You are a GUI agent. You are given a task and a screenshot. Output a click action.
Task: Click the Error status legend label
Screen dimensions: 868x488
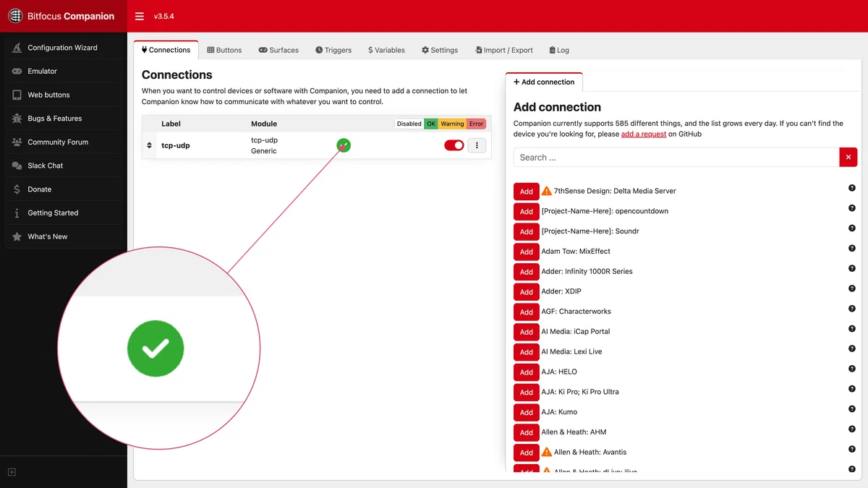point(476,124)
